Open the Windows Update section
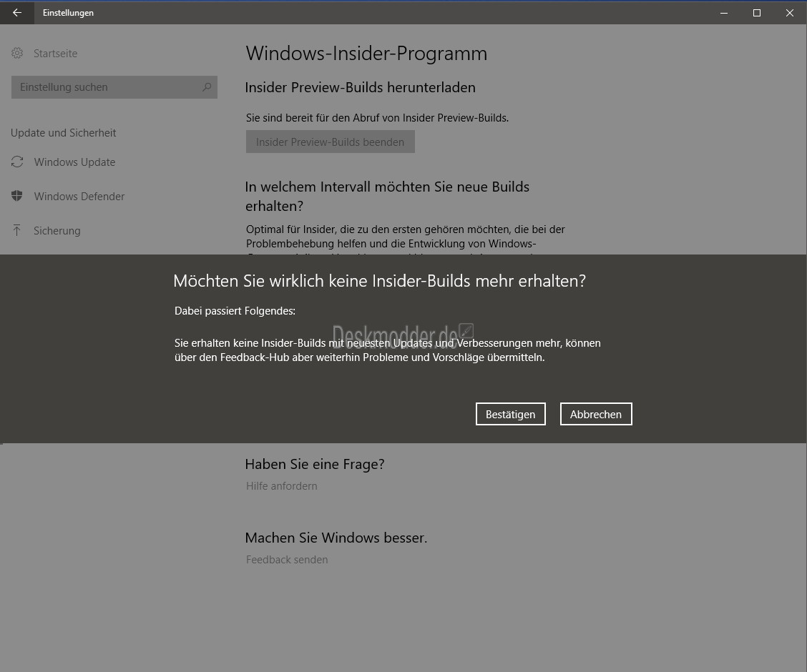The image size is (807, 672). [74, 162]
